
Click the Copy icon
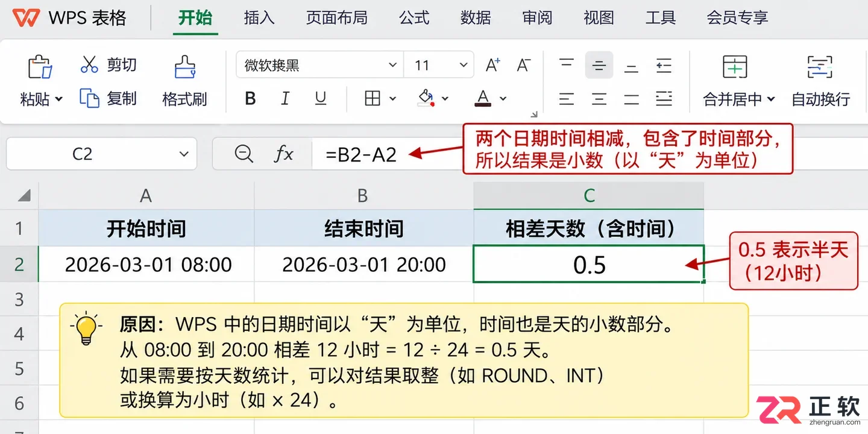pos(89,98)
